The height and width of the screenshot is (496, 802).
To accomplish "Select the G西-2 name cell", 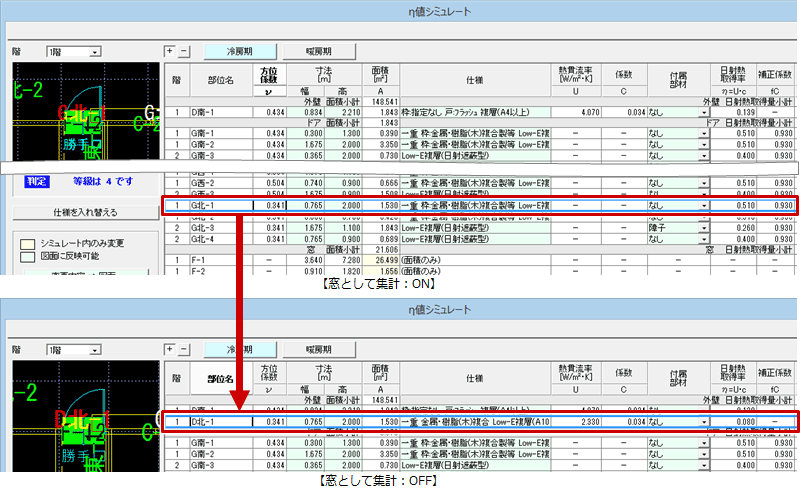I will coord(221,183).
